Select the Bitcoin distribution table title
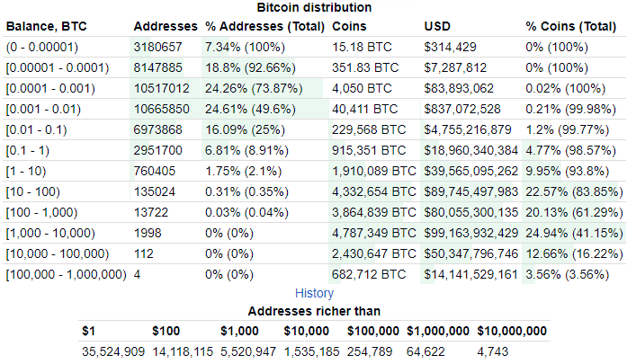The width and height of the screenshot is (636, 364). (313, 7)
